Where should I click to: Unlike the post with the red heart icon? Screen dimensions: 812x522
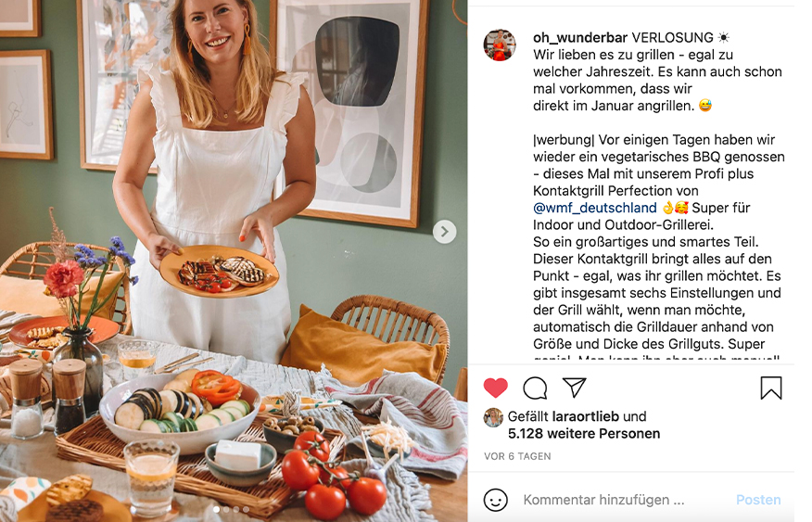coord(496,388)
